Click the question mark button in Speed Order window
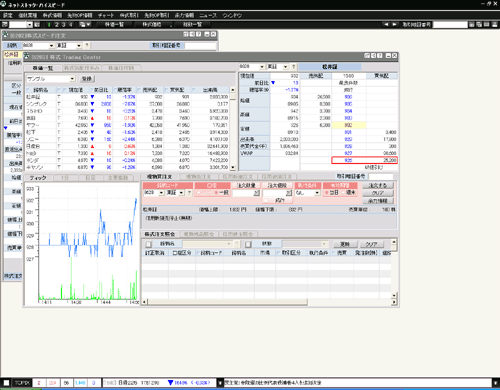 click(x=87, y=46)
